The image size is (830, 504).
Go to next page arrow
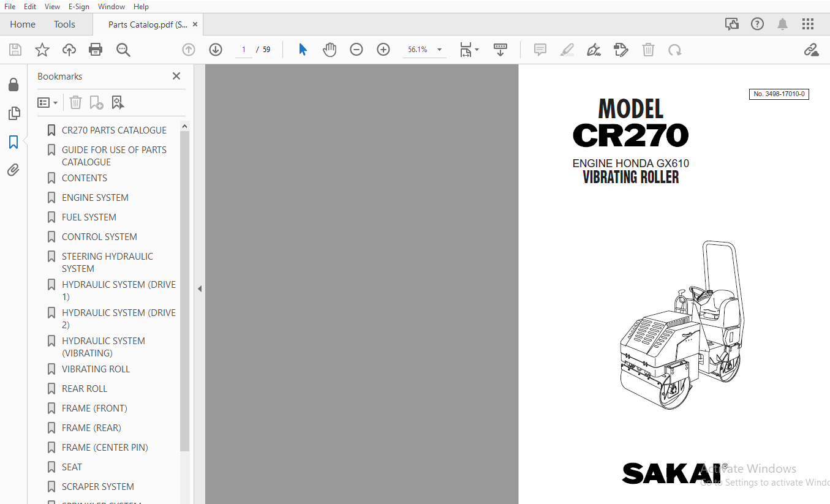point(216,50)
